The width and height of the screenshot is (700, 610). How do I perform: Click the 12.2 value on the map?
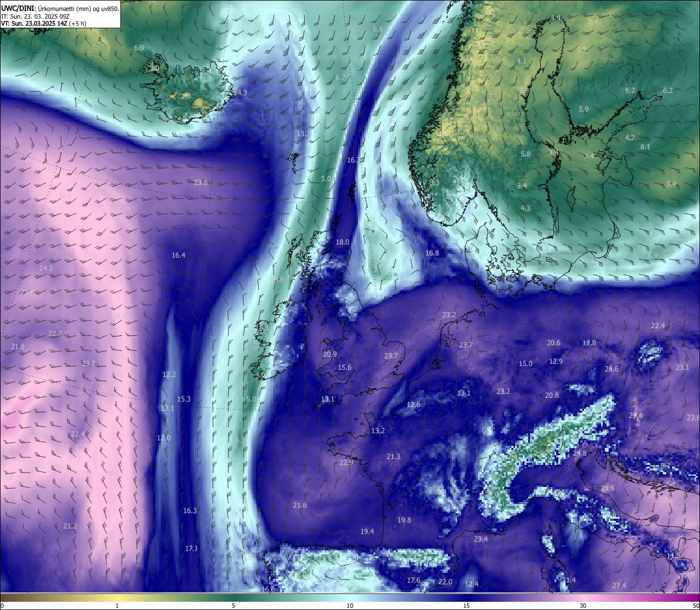(x=169, y=375)
